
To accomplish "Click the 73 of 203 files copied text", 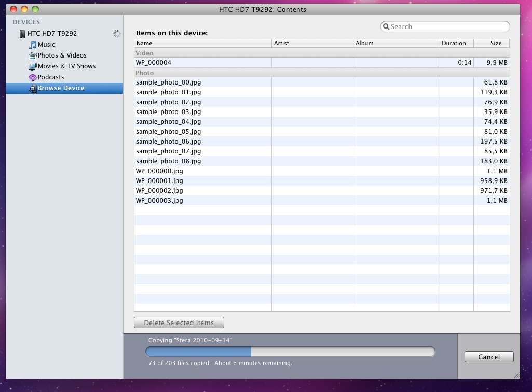I will click(179, 363).
